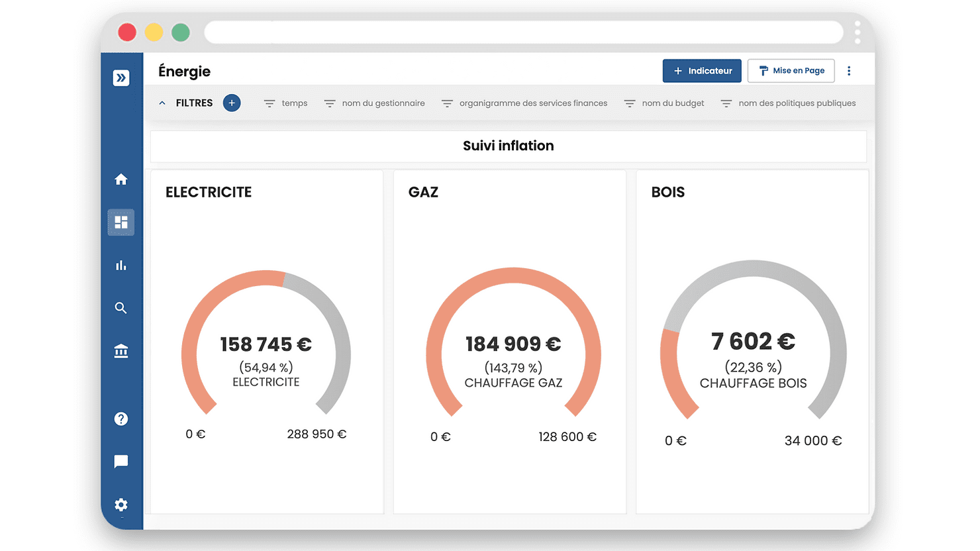Screen dimensions: 980x551
Task: Click the GAZ gauge arc
Action: tap(513, 342)
